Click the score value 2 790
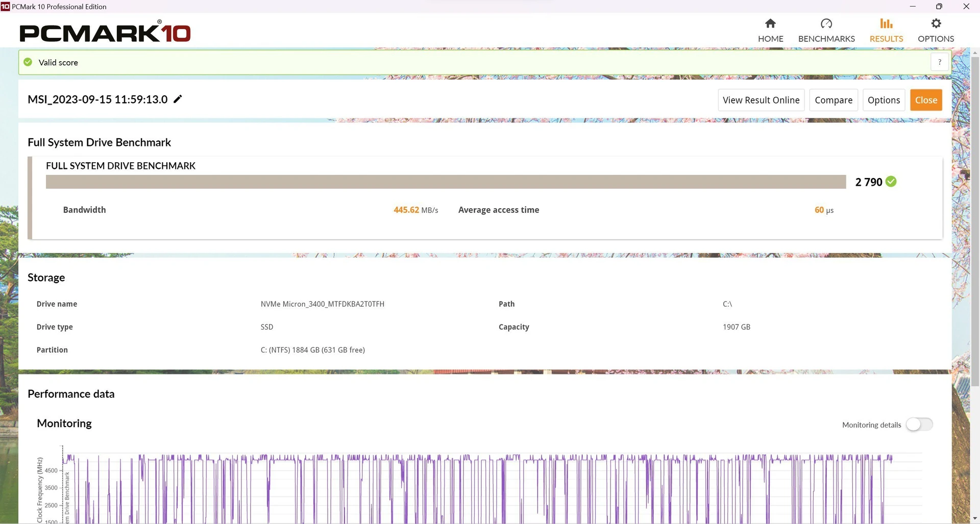 coord(869,182)
